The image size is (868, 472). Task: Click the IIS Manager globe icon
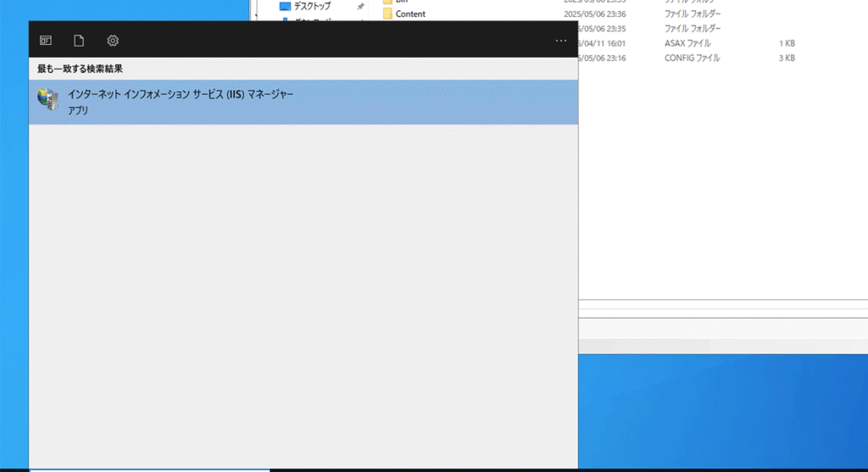48,100
